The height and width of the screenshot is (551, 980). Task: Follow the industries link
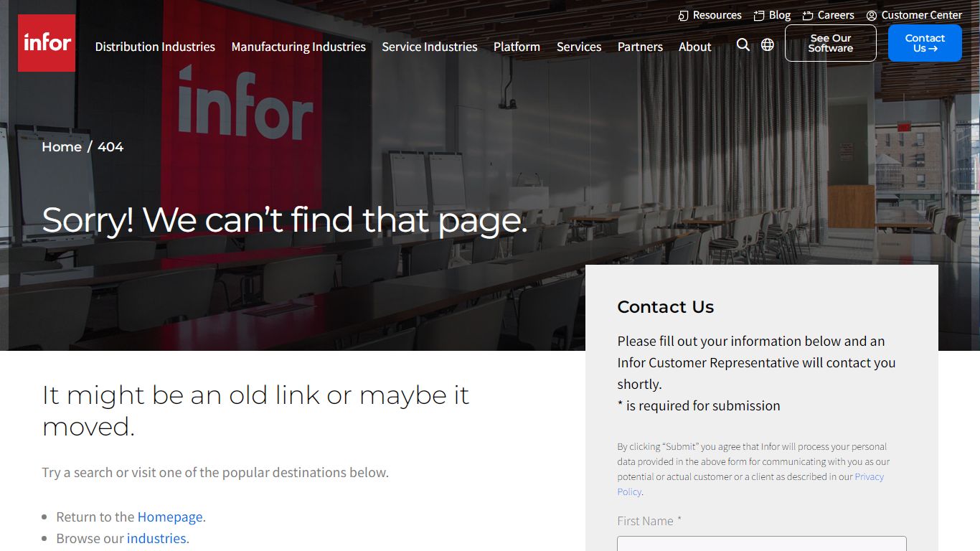(156, 538)
